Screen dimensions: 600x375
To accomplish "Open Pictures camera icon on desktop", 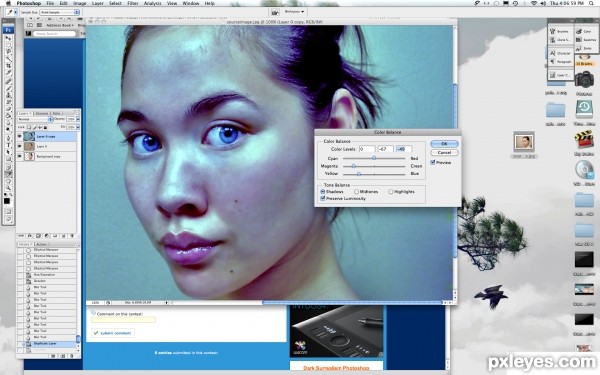I will (x=584, y=80).
